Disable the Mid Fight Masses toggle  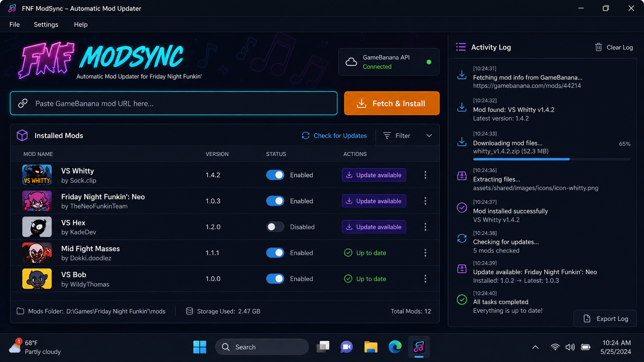click(x=275, y=253)
